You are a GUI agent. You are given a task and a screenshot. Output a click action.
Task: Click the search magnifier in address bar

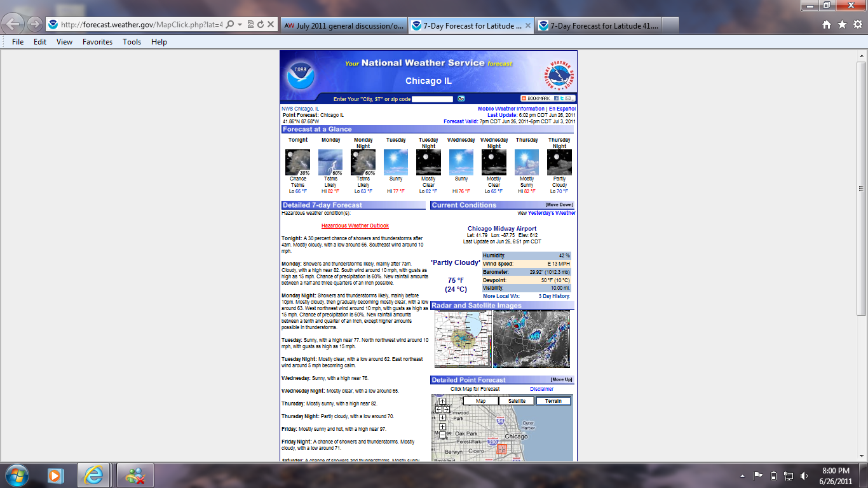(229, 25)
